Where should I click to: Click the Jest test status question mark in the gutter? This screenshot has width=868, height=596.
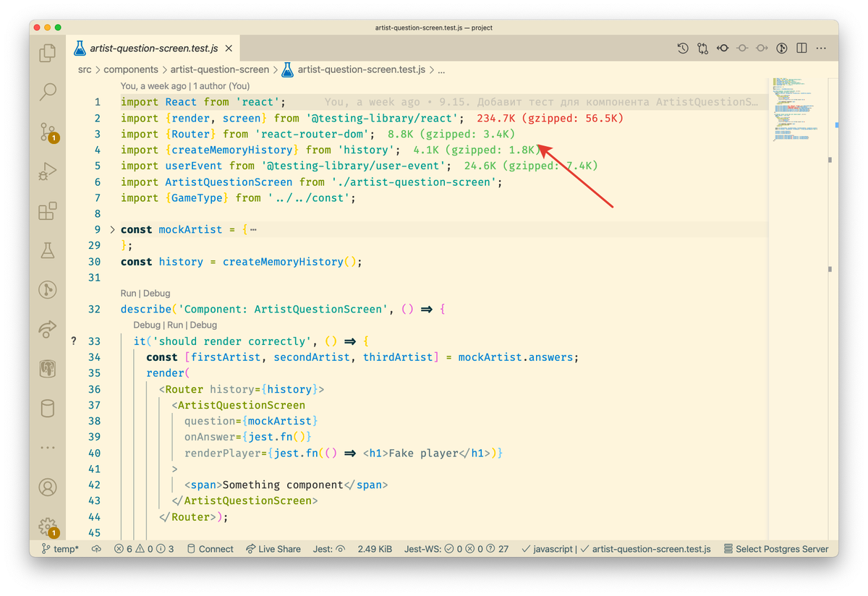tap(74, 341)
